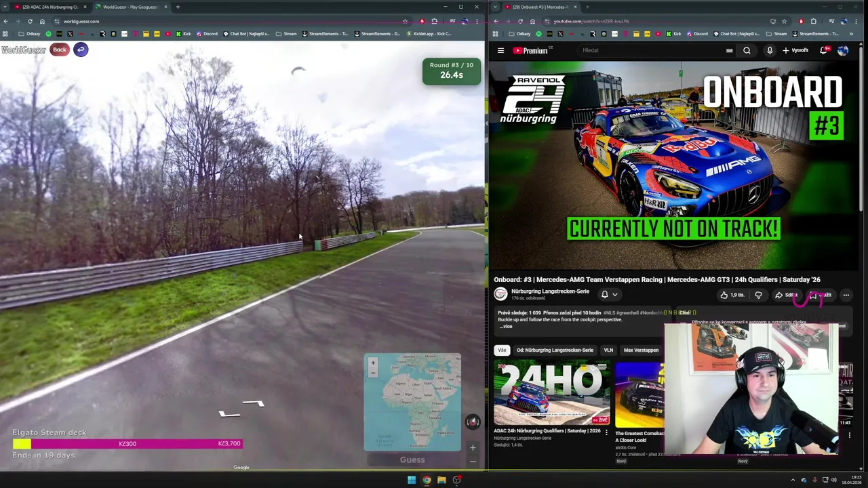Click the world mini map

pyautogui.click(x=412, y=402)
